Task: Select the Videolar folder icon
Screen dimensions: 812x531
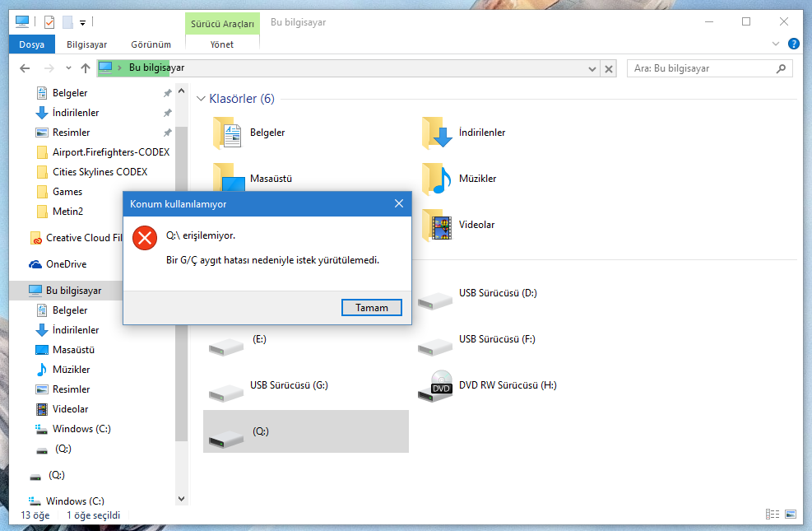Action: 436,225
